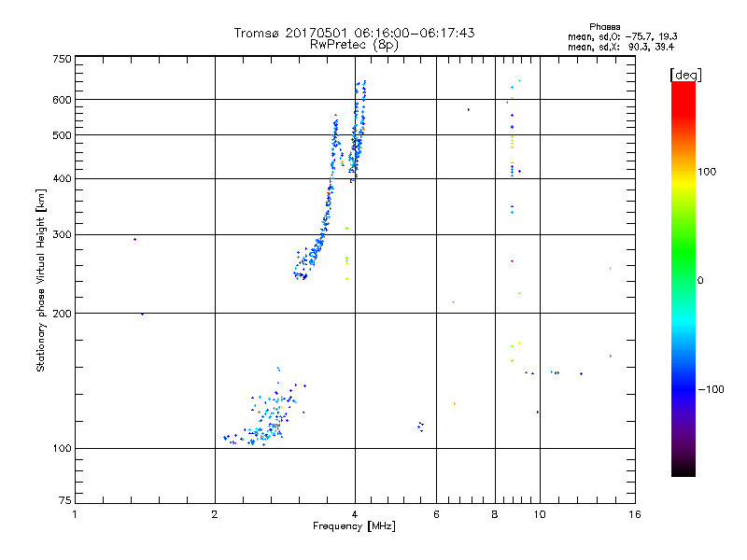
Task: Click the '0' colorbar tick label
Action: pos(700,281)
